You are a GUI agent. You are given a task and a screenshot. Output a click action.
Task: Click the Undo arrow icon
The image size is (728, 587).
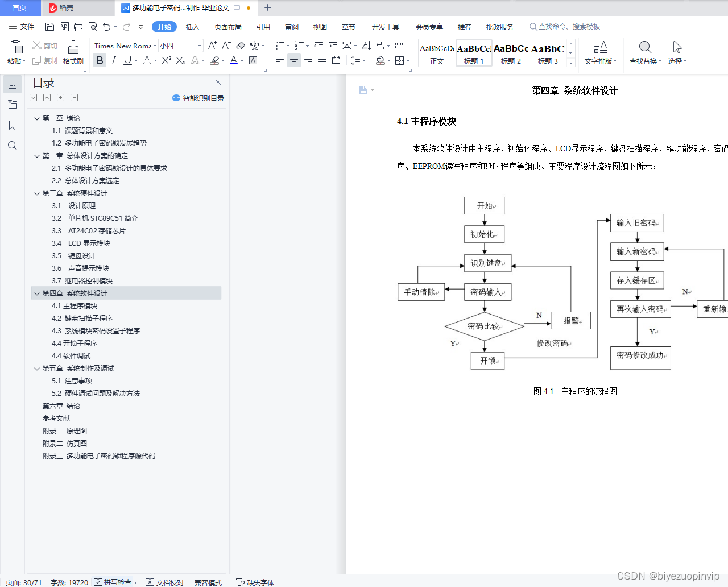tap(106, 27)
